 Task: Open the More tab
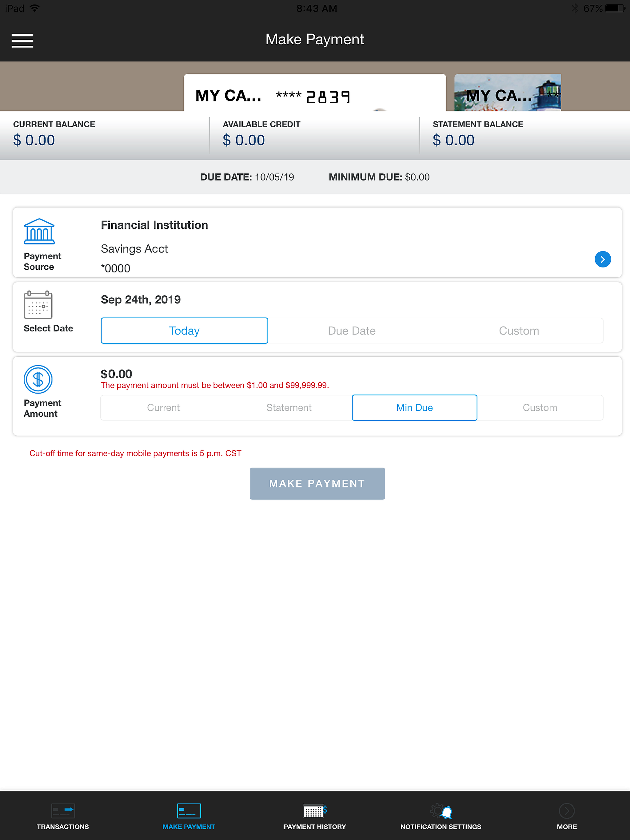pos(567,816)
